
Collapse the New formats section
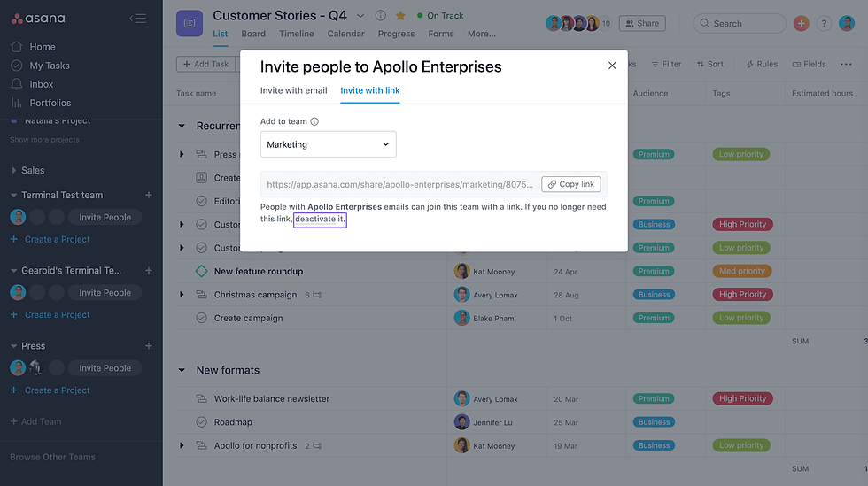pos(182,370)
